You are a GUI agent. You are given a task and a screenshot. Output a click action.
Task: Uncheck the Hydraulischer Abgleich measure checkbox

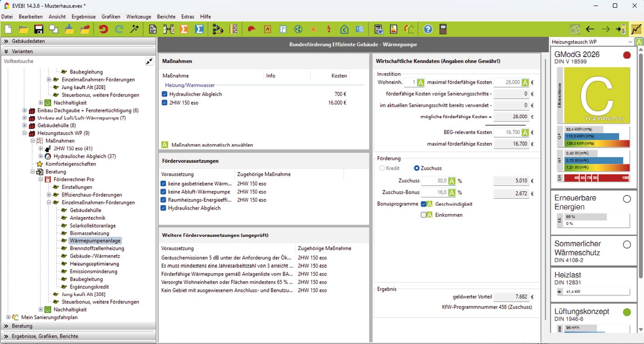point(164,94)
